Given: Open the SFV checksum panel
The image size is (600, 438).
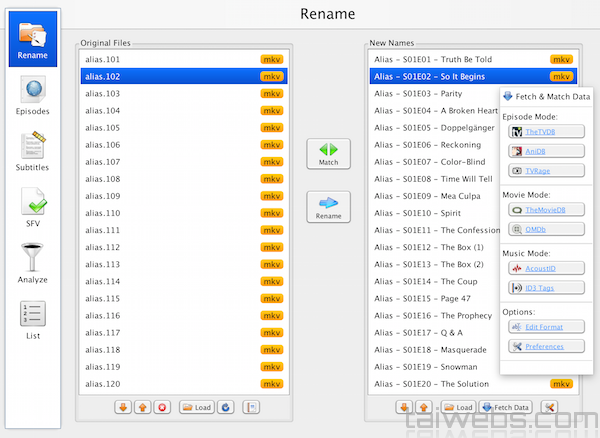Looking at the screenshot, I should (32, 209).
